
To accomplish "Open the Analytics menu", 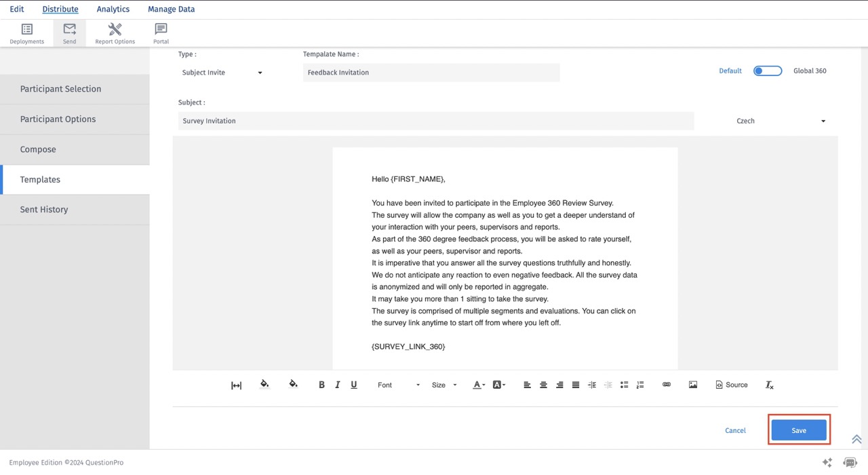I will click(113, 9).
